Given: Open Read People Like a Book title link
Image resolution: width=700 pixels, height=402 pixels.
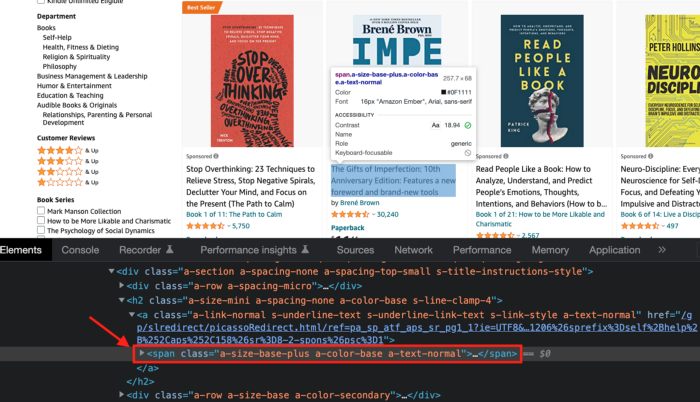Looking at the screenshot, I should click(x=541, y=186).
